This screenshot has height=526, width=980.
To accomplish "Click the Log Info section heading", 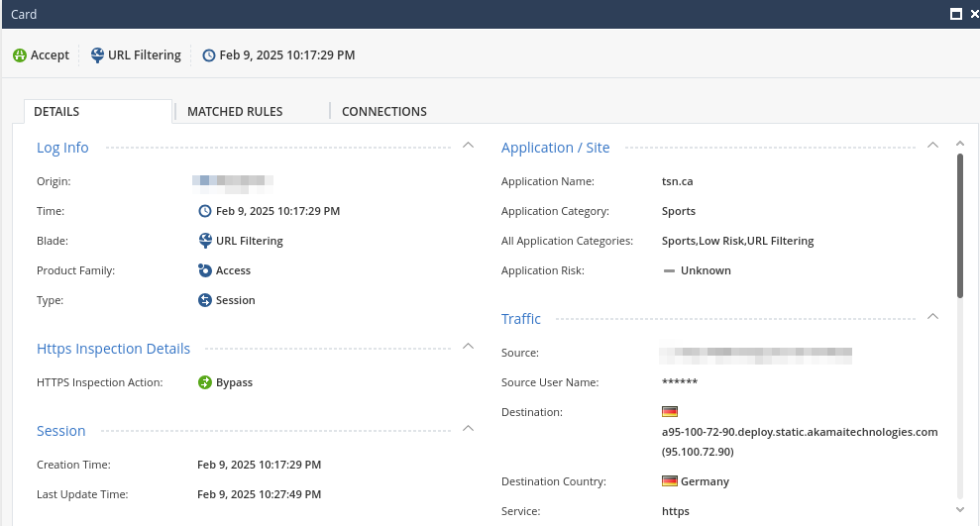I will [62, 148].
